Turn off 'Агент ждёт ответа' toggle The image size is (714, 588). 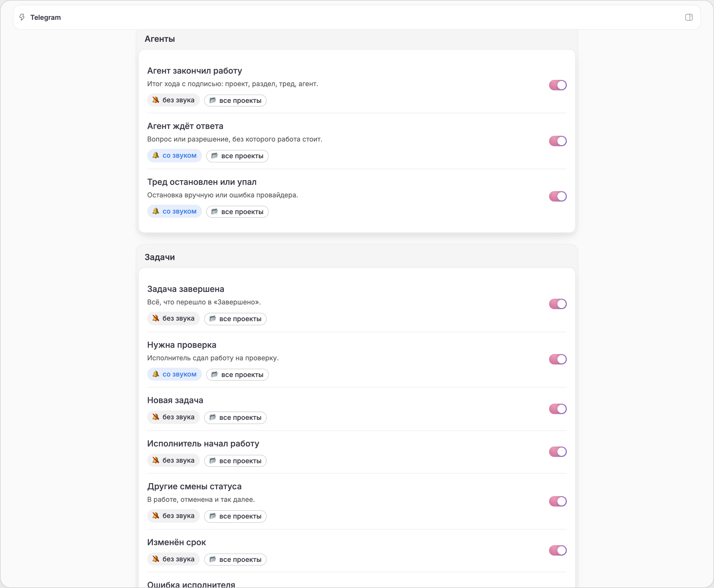[558, 141]
